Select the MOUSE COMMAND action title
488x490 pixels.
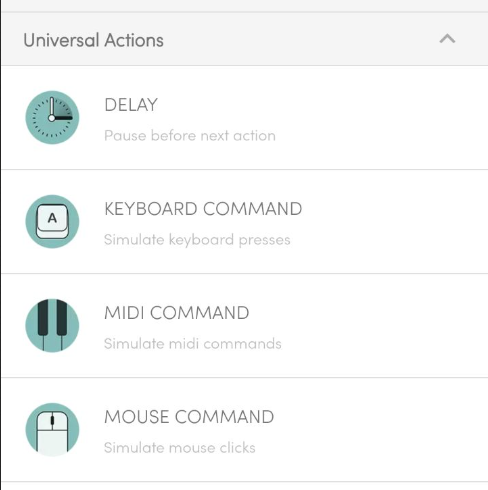click(x=189, y=417)
